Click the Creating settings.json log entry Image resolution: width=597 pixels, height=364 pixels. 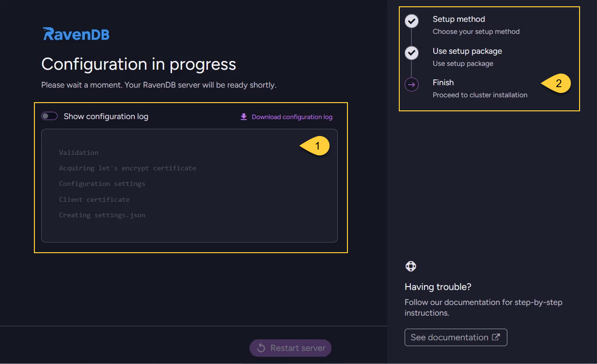(x=102, y=215)
